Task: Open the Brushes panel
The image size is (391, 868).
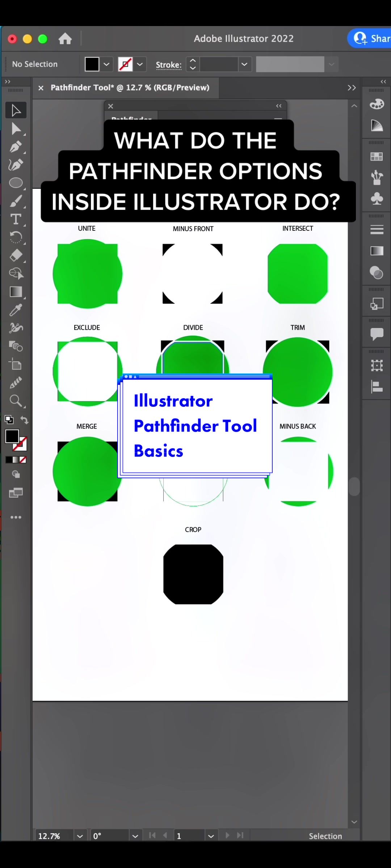Action: tap(377, 178)
